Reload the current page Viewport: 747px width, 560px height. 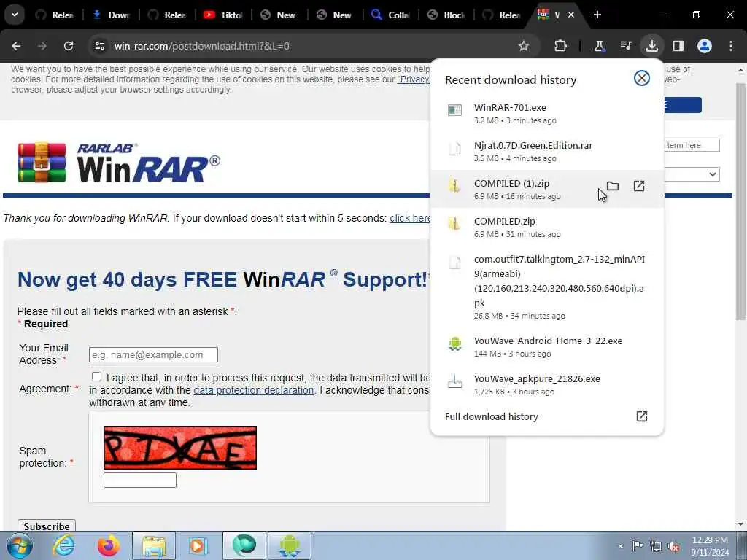[x=69, y=46]
